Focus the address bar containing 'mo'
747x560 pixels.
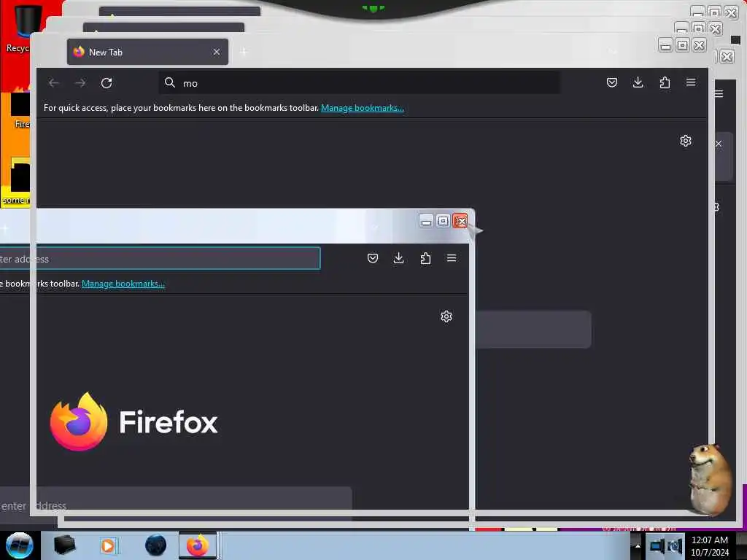[359, 83]
